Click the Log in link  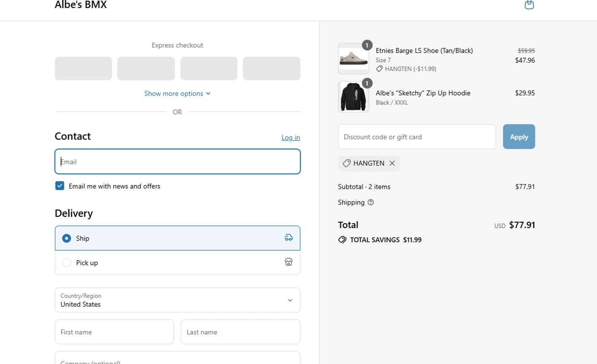(x=291, y=137)
